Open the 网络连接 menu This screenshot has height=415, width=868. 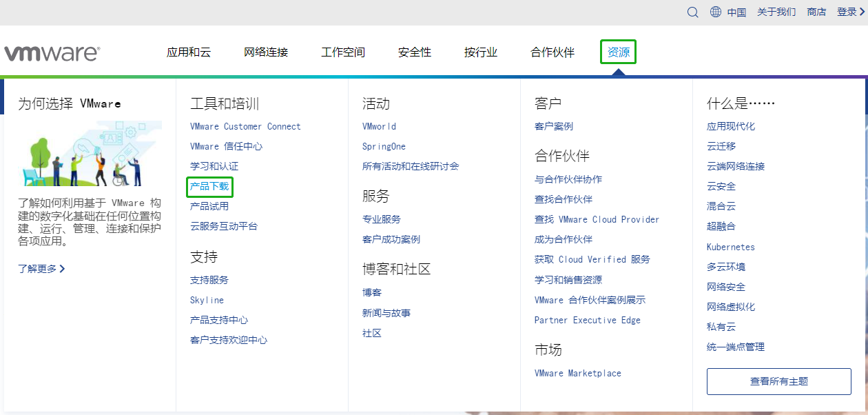coord(266,52)
